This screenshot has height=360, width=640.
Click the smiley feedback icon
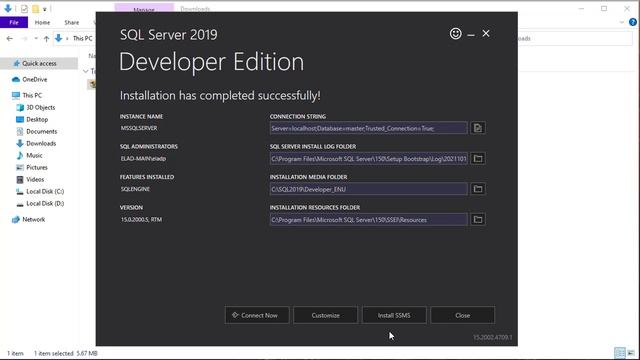456,33
